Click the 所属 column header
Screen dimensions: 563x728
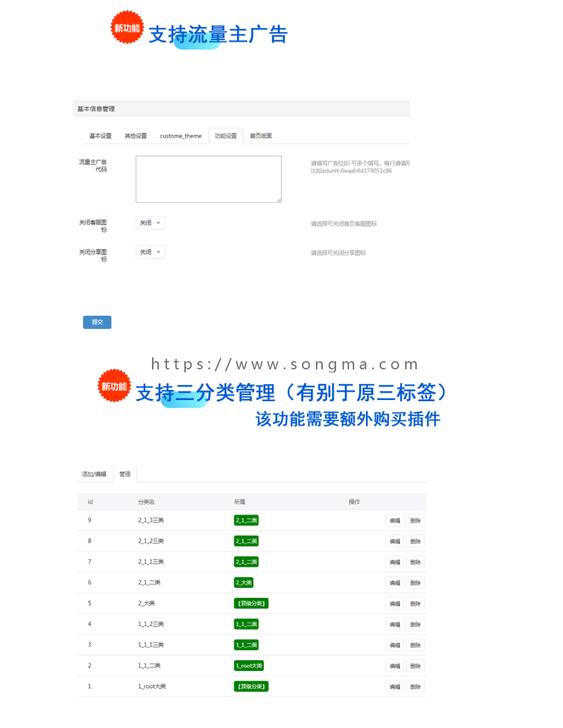click(240, 502)
